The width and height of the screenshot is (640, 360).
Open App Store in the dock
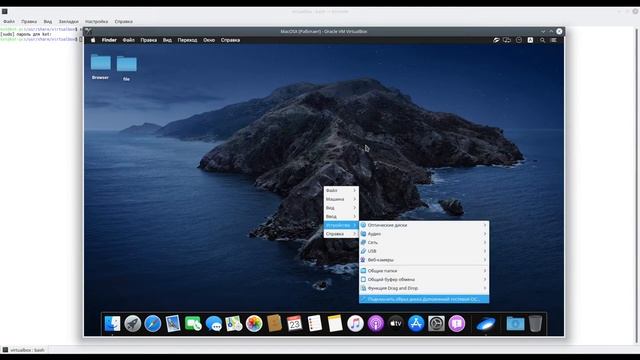point(416,324)
